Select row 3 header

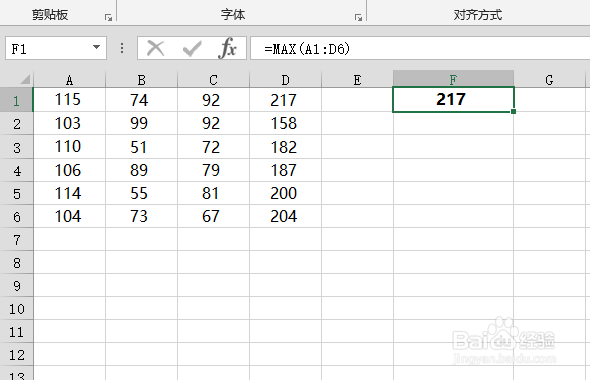click(x=17, y=147)
